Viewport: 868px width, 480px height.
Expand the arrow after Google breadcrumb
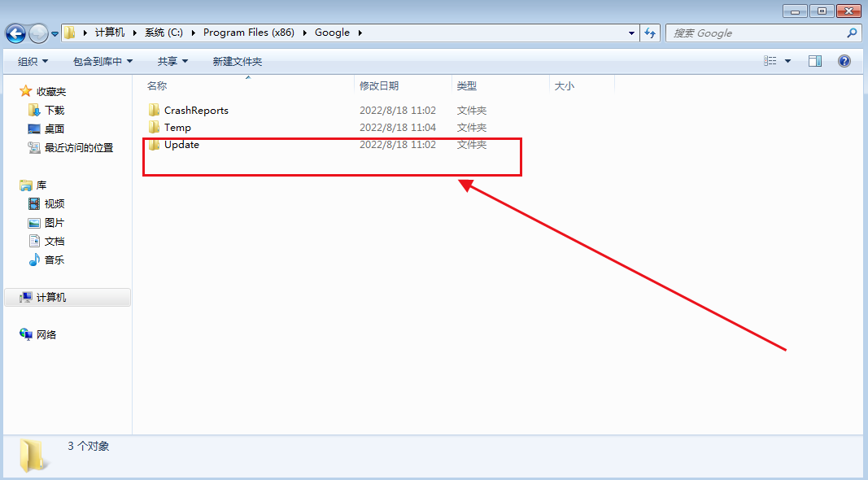(360, 33)
